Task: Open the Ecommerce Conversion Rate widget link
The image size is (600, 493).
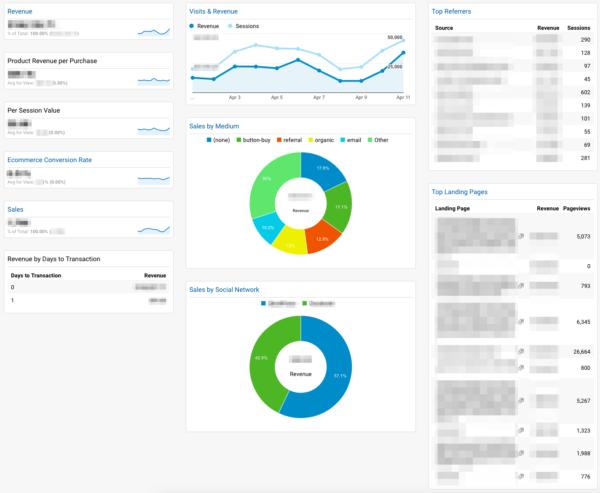Action: click(x=50, y=160)
